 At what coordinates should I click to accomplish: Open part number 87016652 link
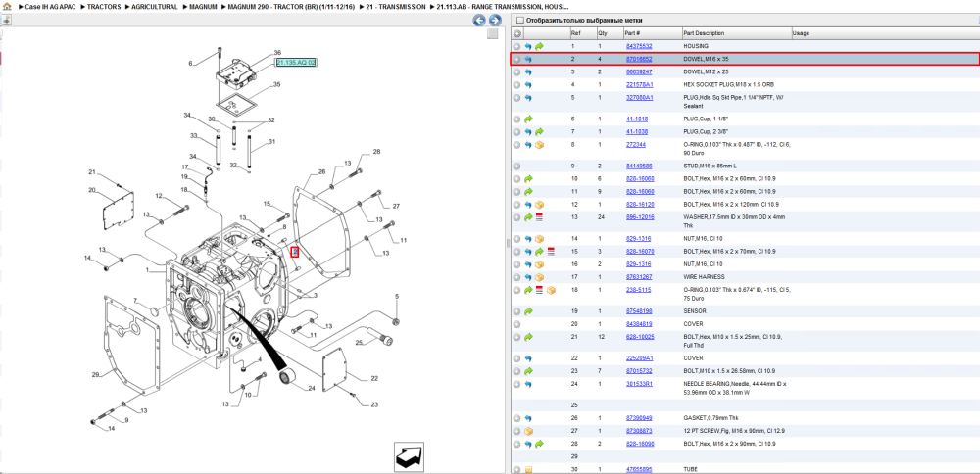click(x=639, y=59)
